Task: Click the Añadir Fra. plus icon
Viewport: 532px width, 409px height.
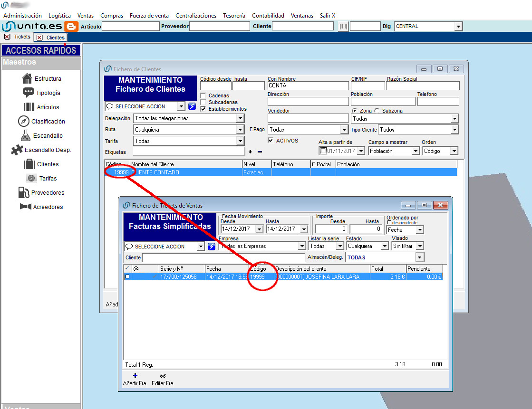Action: pyautogui.click(x=135, y=375)
